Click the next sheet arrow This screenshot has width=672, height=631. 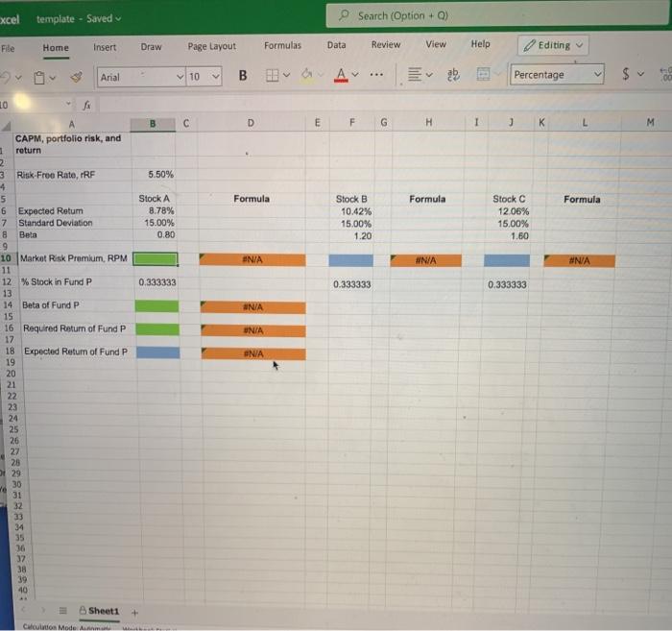click(43, 610)
